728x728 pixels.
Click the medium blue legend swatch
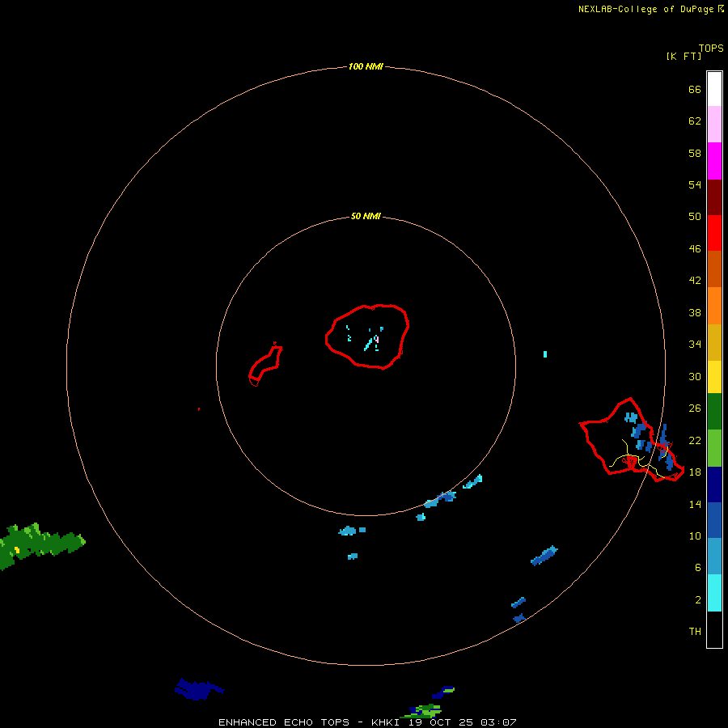[x=714, y=520]
